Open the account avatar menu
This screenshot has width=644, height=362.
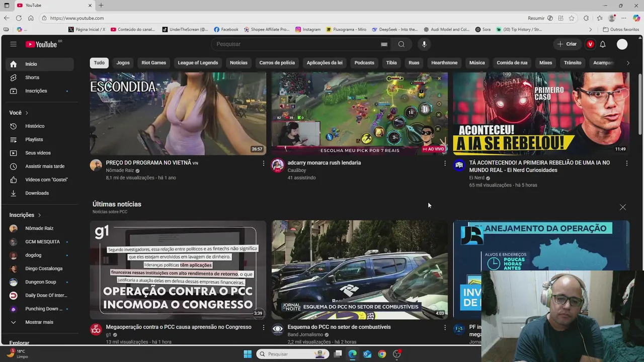click(x=622, y=44)
